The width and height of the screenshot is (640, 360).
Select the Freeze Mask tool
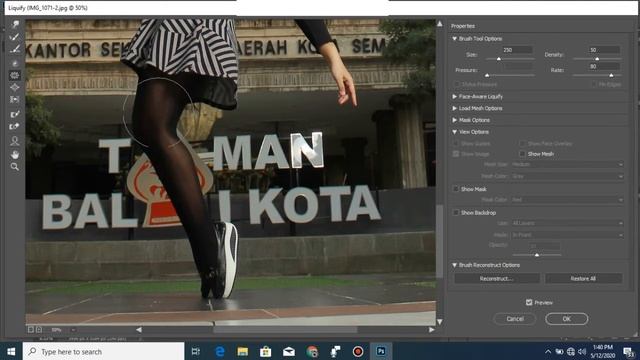point(15,114)
